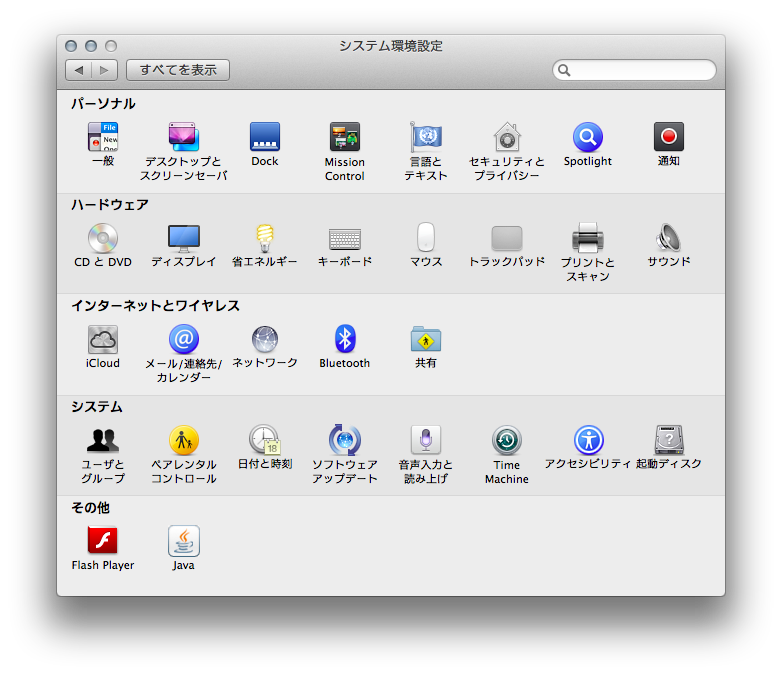The width and height of the screenshot is (782, 675).
Task: Close the システム環境設定 window
Action: pos(71,46)
